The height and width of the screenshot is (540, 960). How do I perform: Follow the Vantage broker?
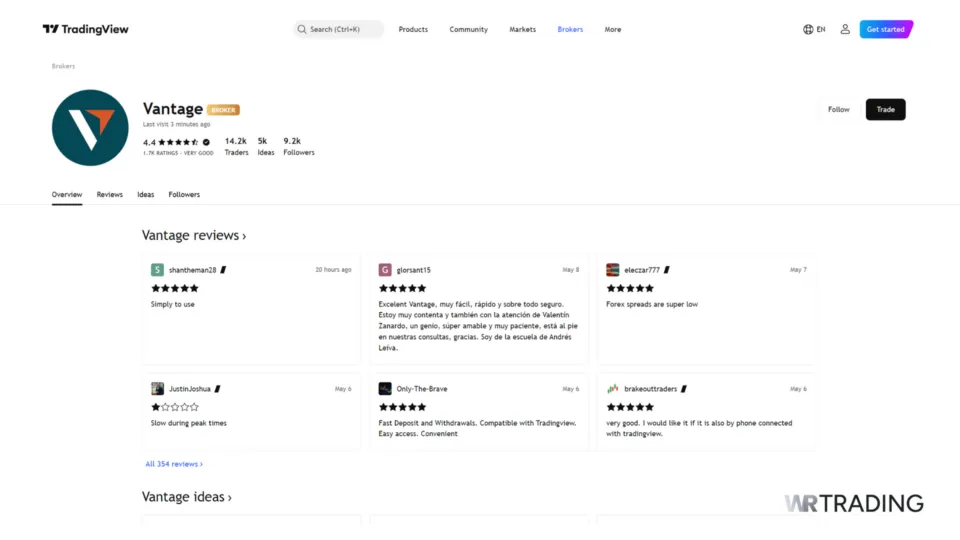coord(838,110)
